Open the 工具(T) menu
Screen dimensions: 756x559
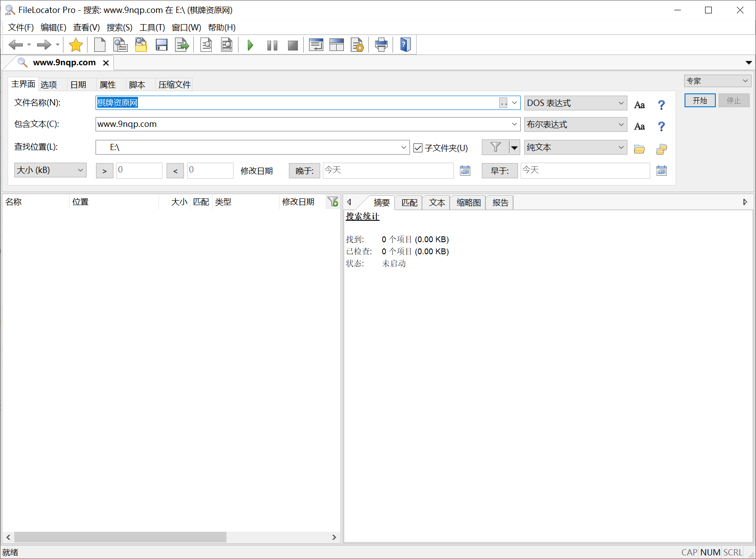click(x=152, y=28)
